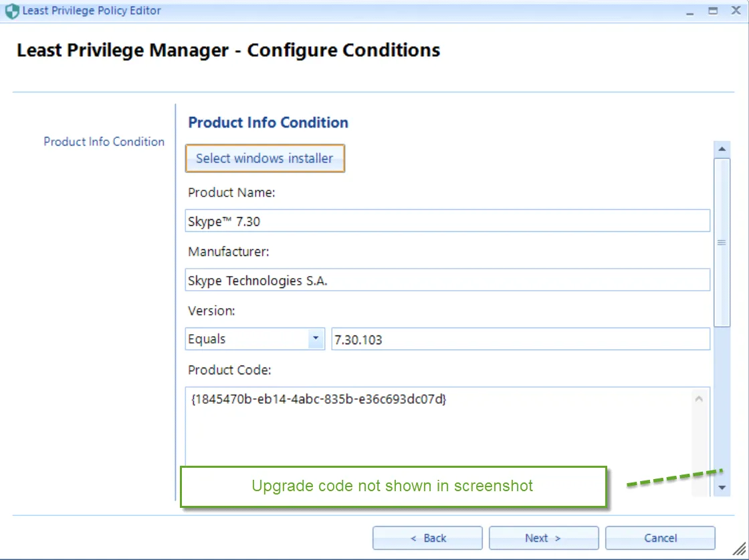Click the Back button
The image size is (749, 560).
[x=427, y=538]
